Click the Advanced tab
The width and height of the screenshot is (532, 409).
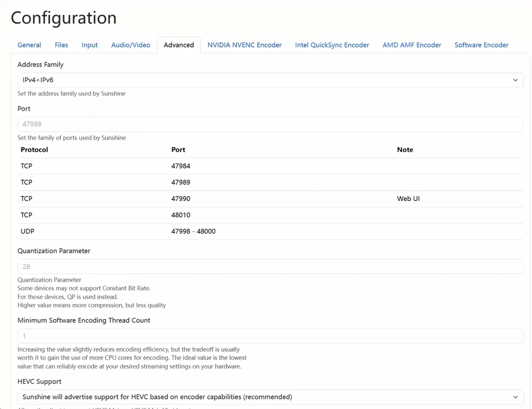[179, 45]
